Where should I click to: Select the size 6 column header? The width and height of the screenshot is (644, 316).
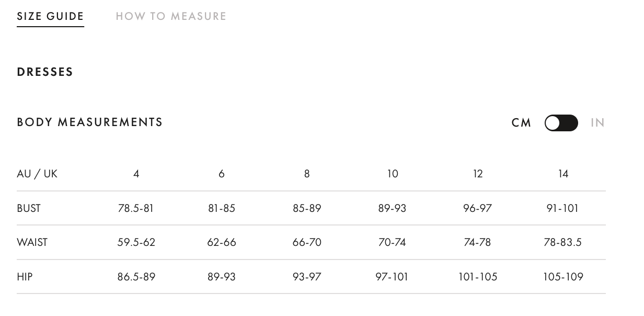[222, 174]
